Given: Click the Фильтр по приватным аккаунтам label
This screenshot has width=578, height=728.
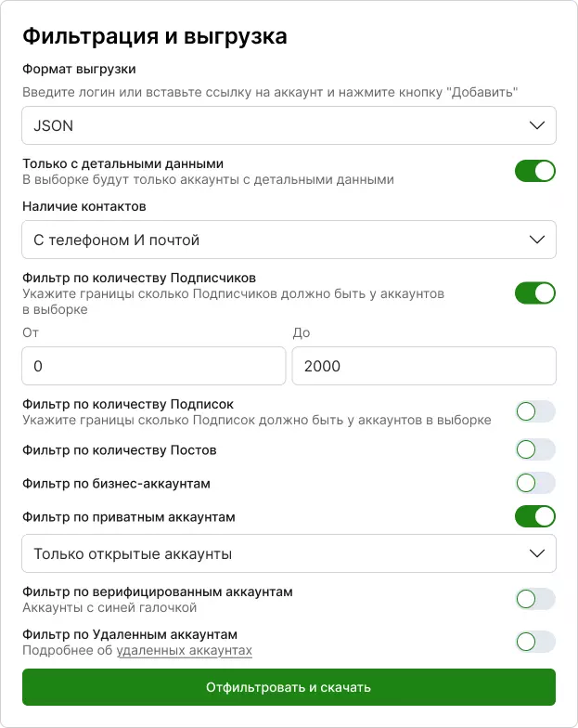Looking at the screenshot, I should (128, 517).
